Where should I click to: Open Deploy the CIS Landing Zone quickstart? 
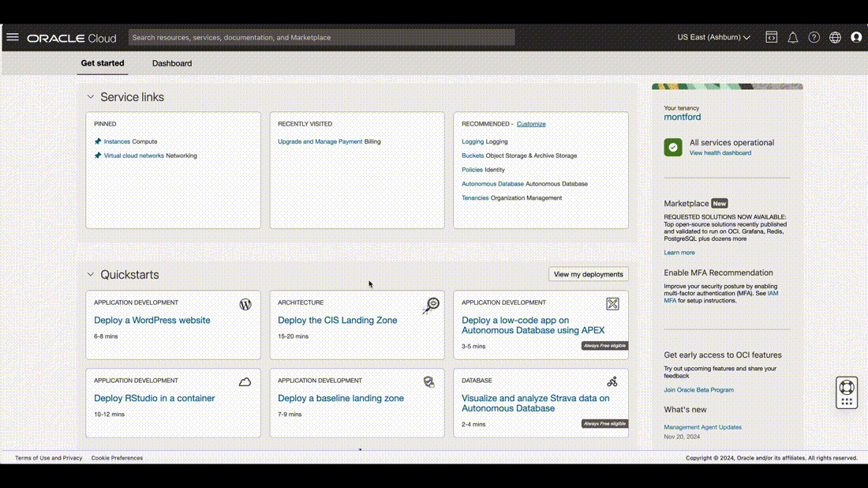click(x=338, y=320)
